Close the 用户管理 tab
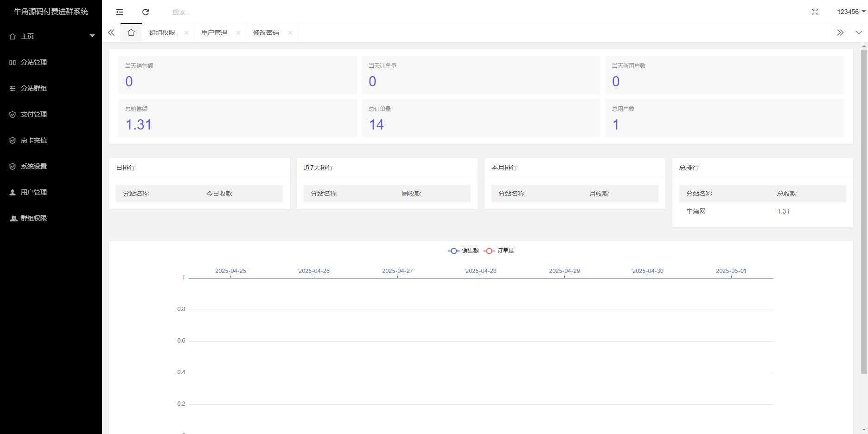The width and height of the screenshot is (868, 434). pyautogui.click(x=238, y=32)
